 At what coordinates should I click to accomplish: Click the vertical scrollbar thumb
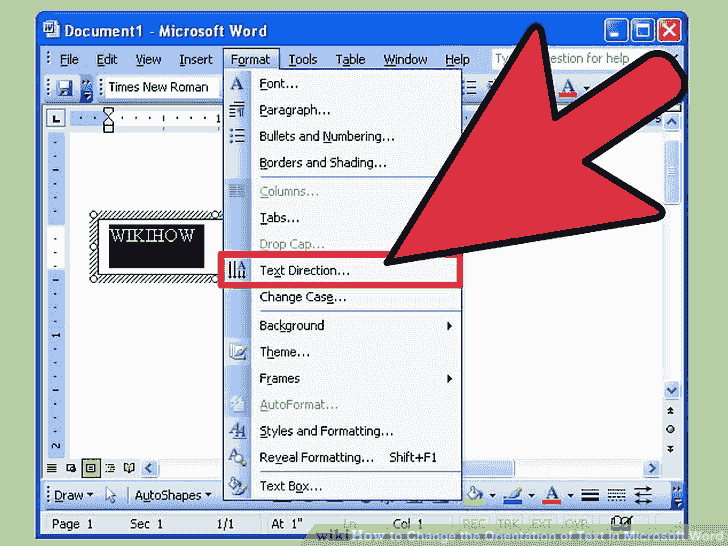tap(671, 172)
